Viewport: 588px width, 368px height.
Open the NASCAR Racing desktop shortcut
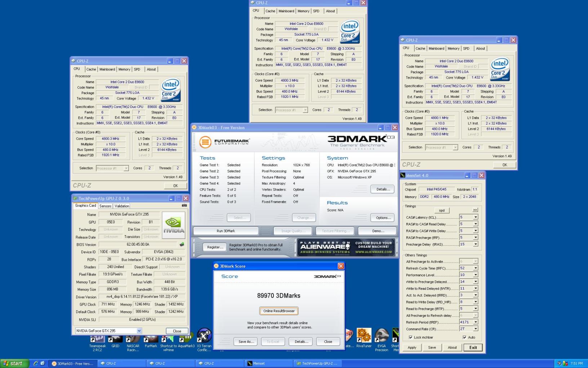click(133, 343)
